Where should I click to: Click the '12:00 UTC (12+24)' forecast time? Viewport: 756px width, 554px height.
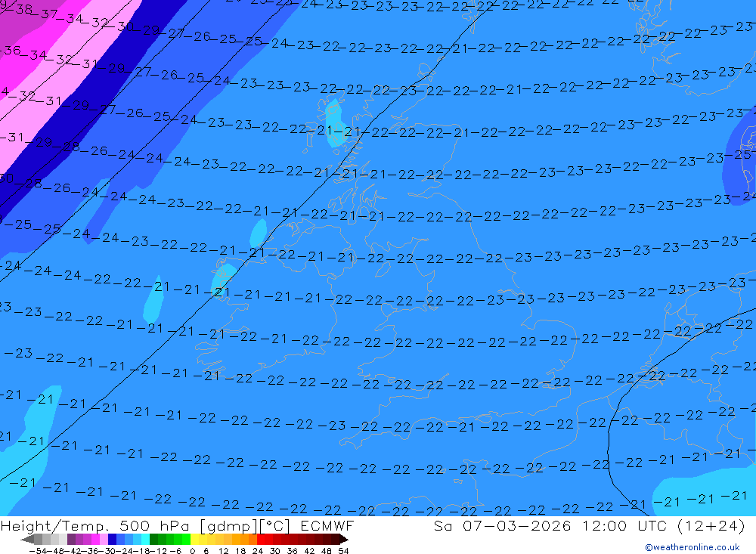point(664,526)
